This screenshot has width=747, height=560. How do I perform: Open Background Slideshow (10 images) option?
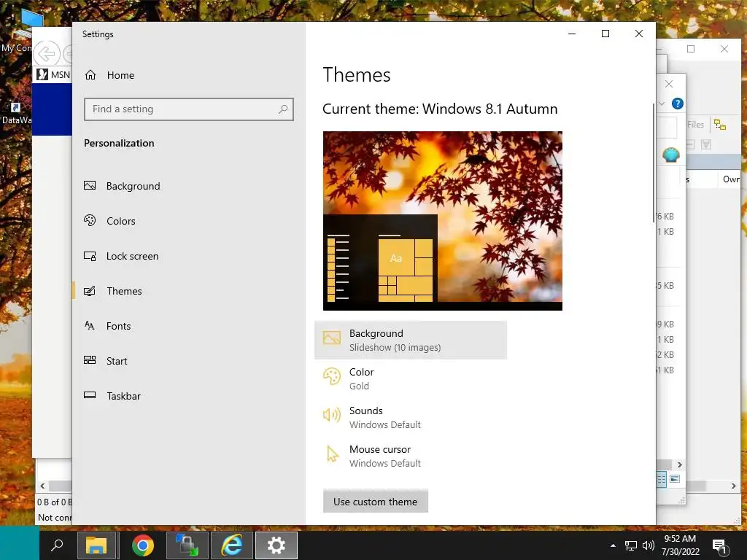coord(411,340)
